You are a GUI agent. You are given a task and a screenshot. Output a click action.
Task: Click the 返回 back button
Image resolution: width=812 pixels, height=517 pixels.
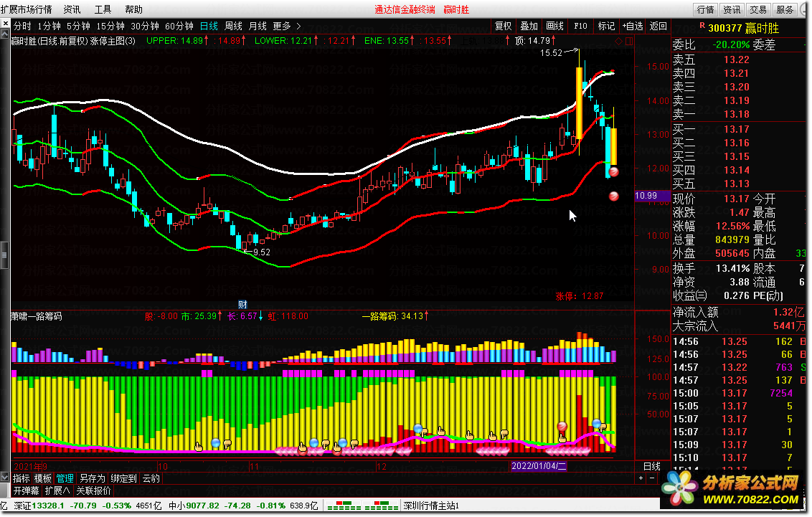(x=658, y=26)
